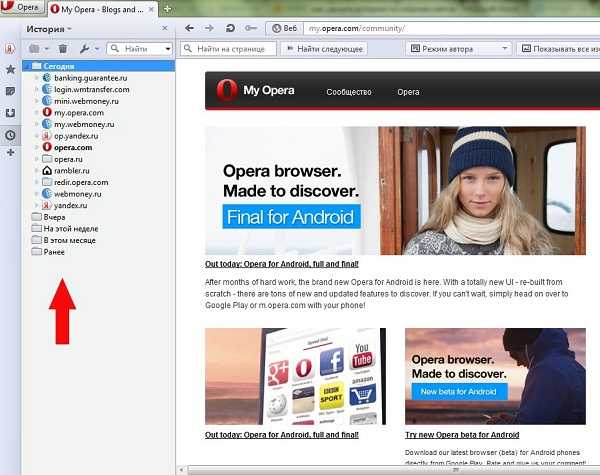
Task: Open the Bookmarks star panel in sidebar
Action: click(x=10, y=70)
